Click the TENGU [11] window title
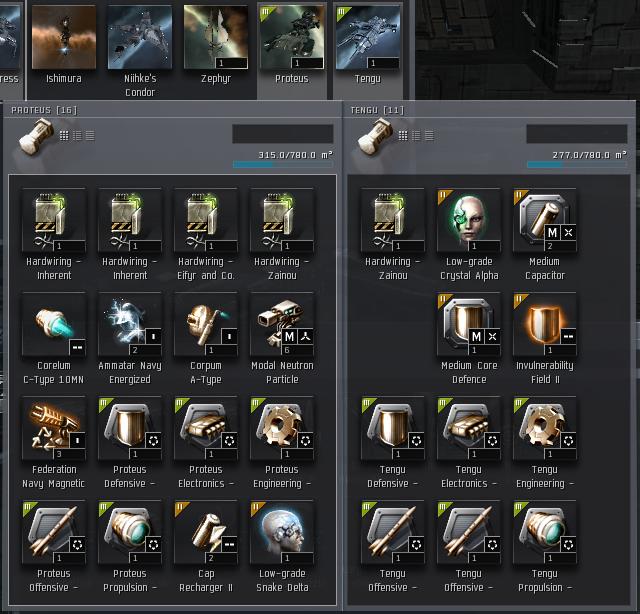The height and width of the screenshot is (614, 640). [x=377, y=110]
